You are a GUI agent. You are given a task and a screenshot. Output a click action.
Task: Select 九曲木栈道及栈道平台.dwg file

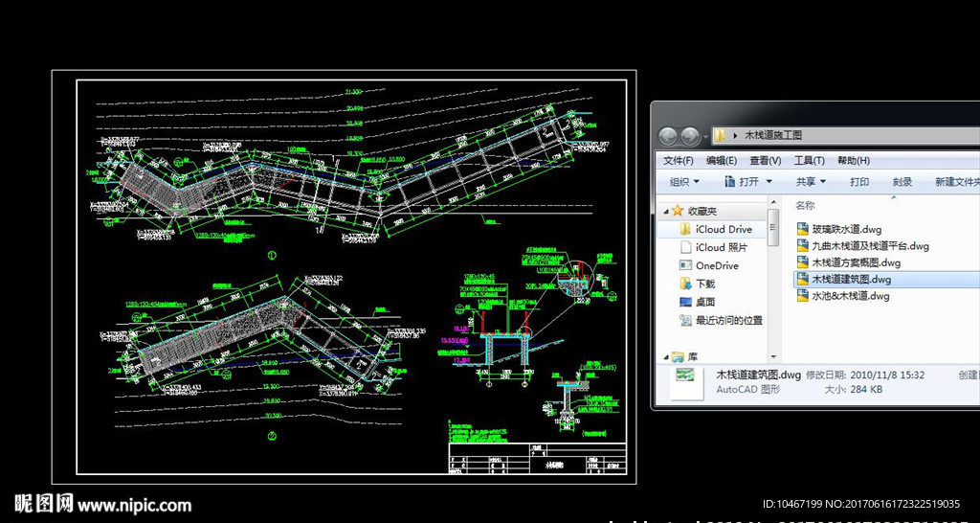(x=870, y=246)
